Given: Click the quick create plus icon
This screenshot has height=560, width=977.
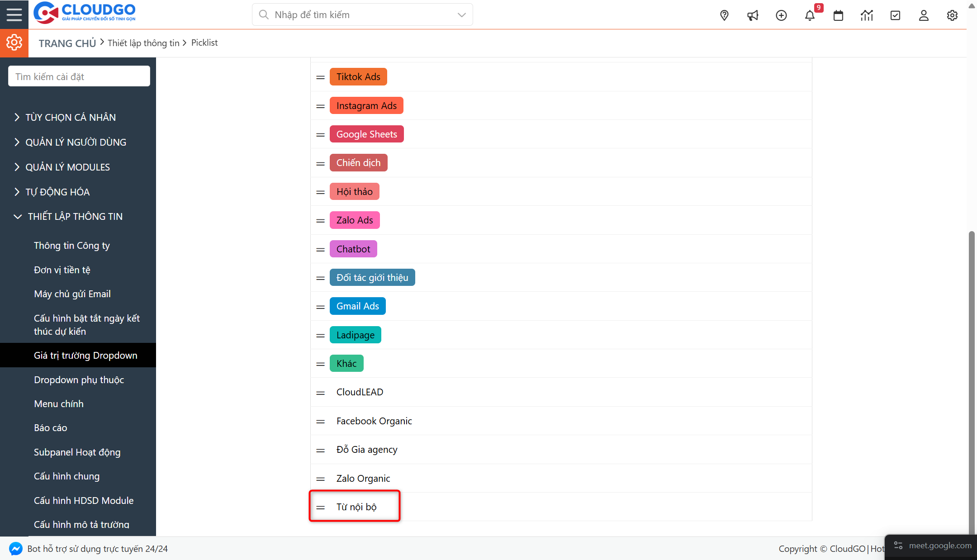Looking at the screenshot, I should tap(781, 15).
